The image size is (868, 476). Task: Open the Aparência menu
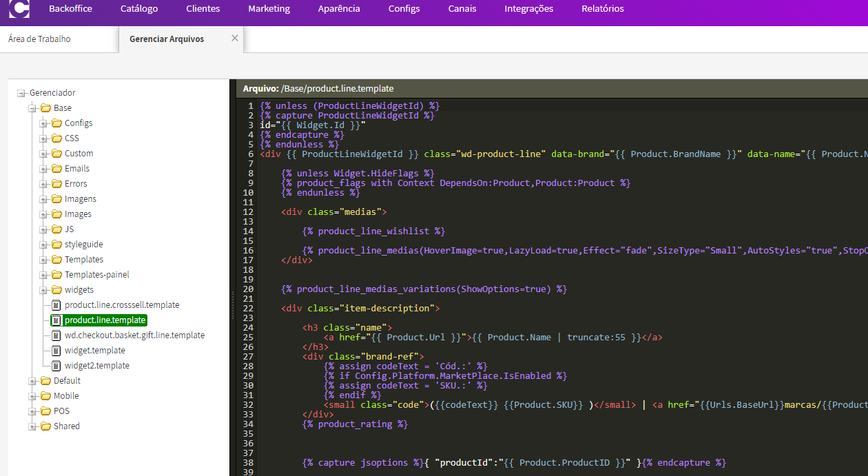click(339, 9)
